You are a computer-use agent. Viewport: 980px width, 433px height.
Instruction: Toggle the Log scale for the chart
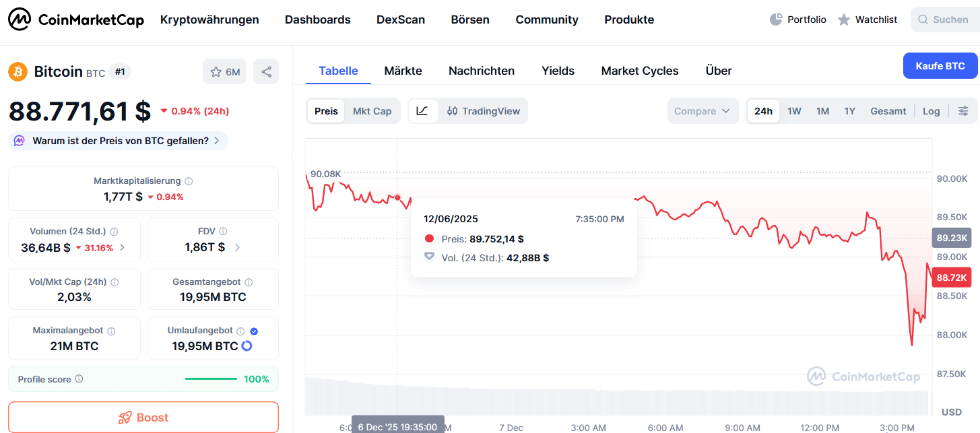pos(932,110)
